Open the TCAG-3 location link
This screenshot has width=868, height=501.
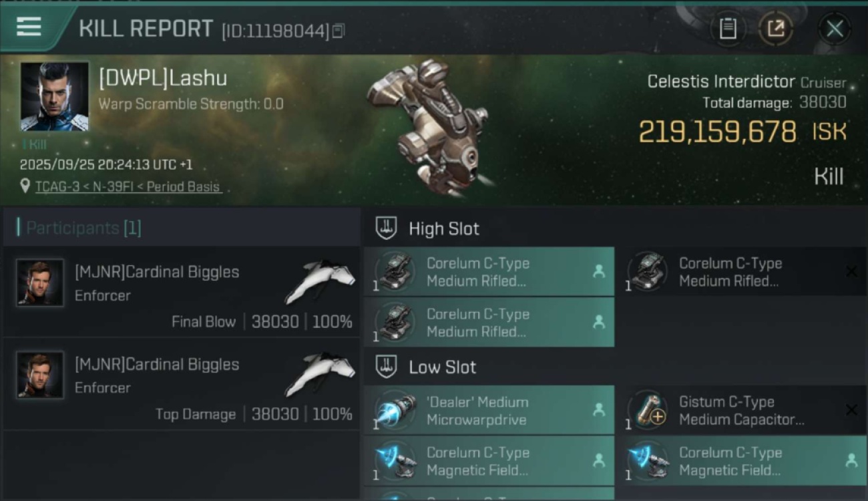tap(128, 187)
